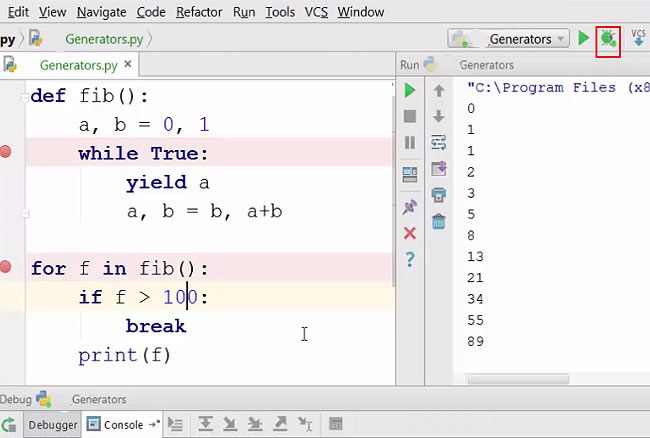Screen dimensions: 650x438
Task: Rerun Generators in the Run panel
Action: coord(410,90)
